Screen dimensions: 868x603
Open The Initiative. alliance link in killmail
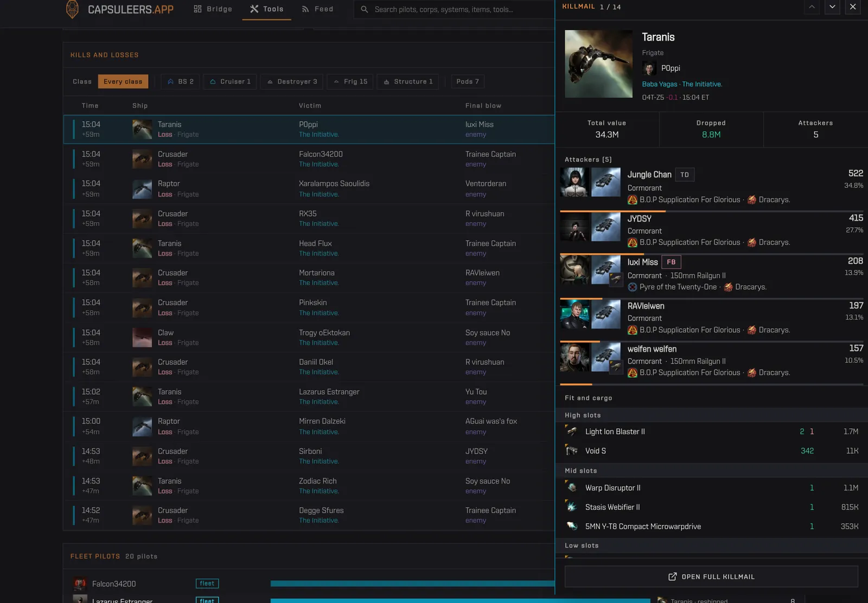[x=702, y=84]
